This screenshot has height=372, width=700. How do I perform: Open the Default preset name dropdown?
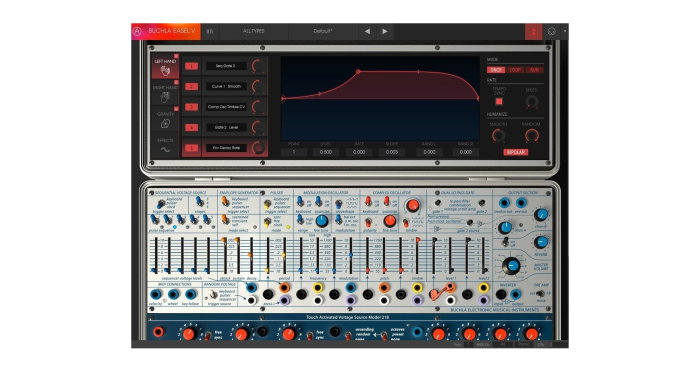323,32
